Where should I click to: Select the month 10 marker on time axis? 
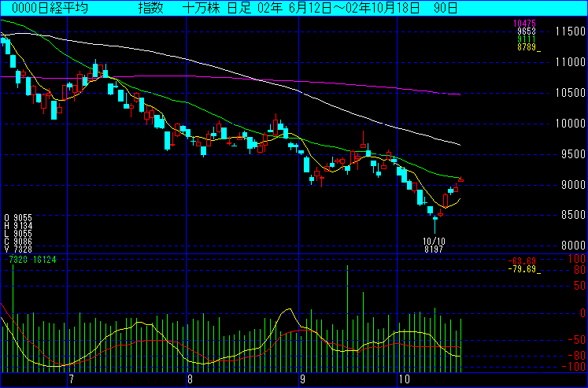(x=405, y=379)
